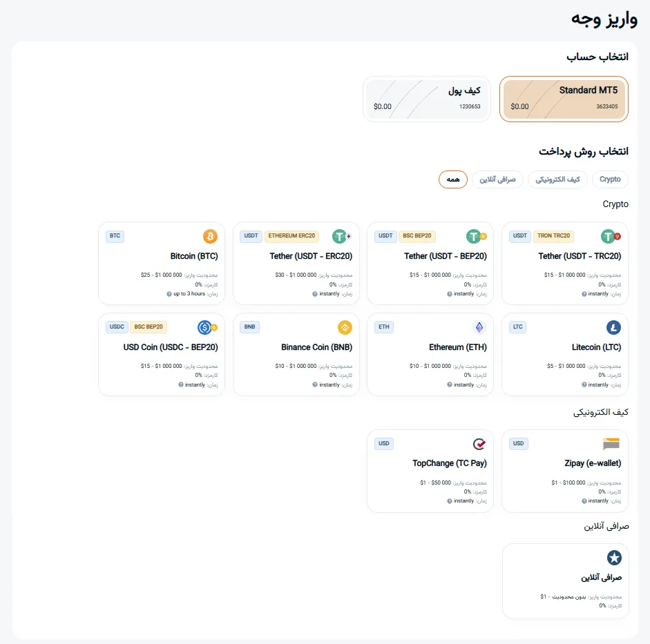Switch to the Crypto filter tab
The height and width of the screenshot is (644, 650).
click(610, 179)
